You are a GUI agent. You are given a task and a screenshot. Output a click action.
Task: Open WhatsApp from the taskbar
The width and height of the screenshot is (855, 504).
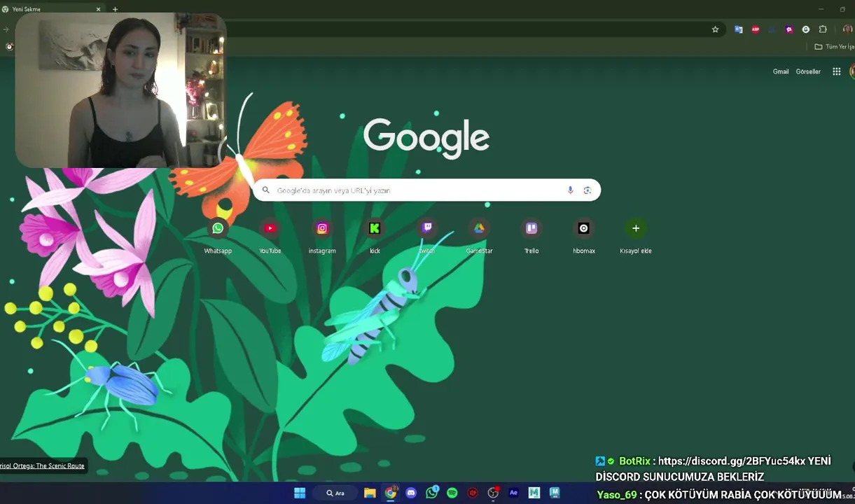click(431, 493)
